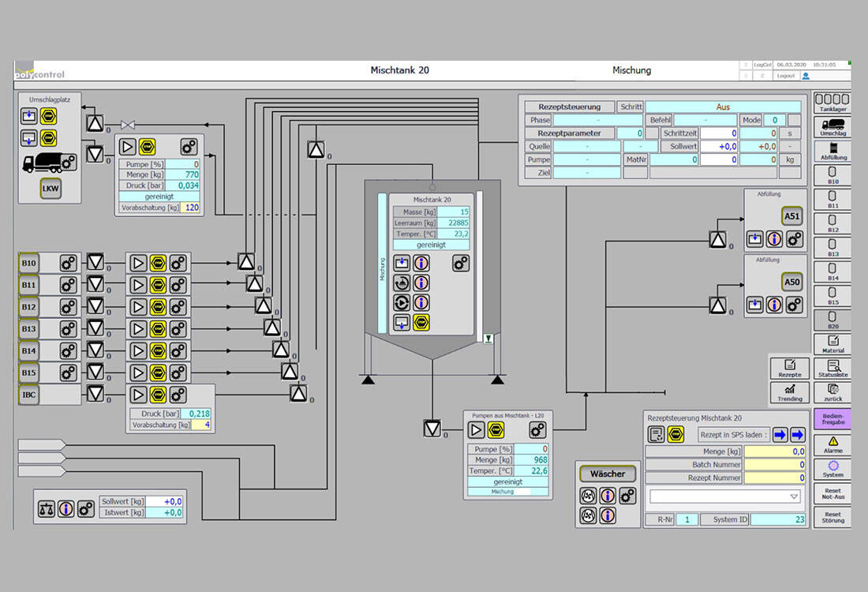Screen dimensions: 868x592
Task: Click the cyan Mischung level bar in tank
Action: [382, 263]
